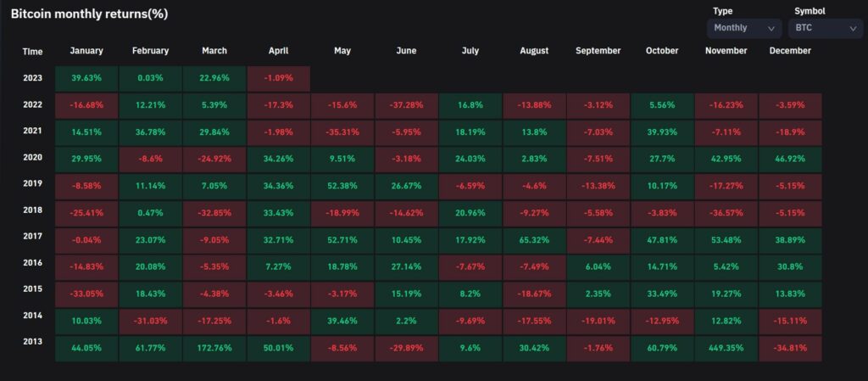Click the 172.76% March 2013 cell
The height and width of the screenshot is (381, 868).
click(x=214, y=348)
